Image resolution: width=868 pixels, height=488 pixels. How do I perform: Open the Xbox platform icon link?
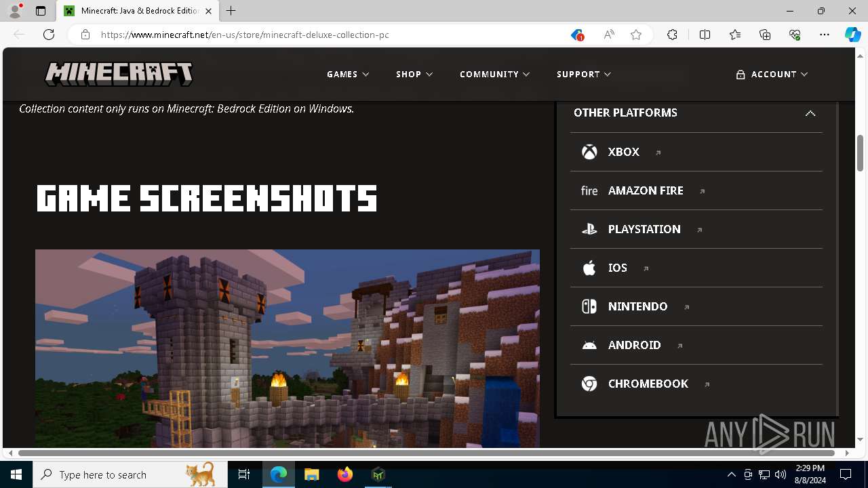click(x=589, y=152)
